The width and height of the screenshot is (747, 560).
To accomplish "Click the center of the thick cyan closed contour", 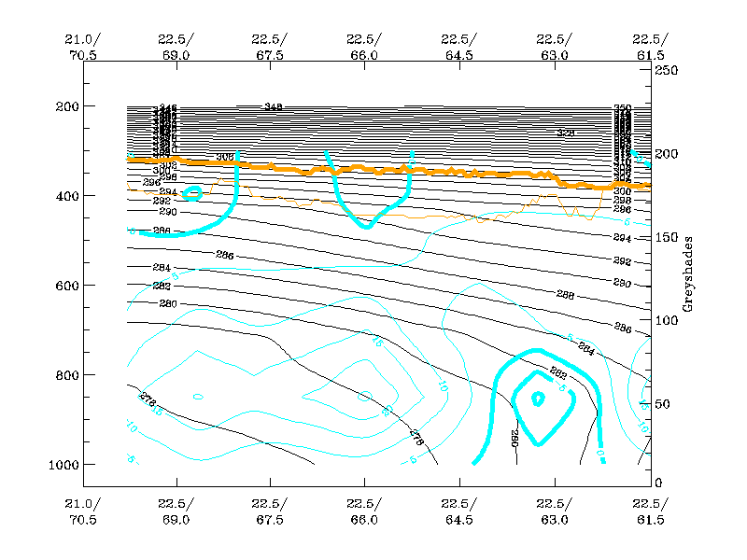I will 538,399.
